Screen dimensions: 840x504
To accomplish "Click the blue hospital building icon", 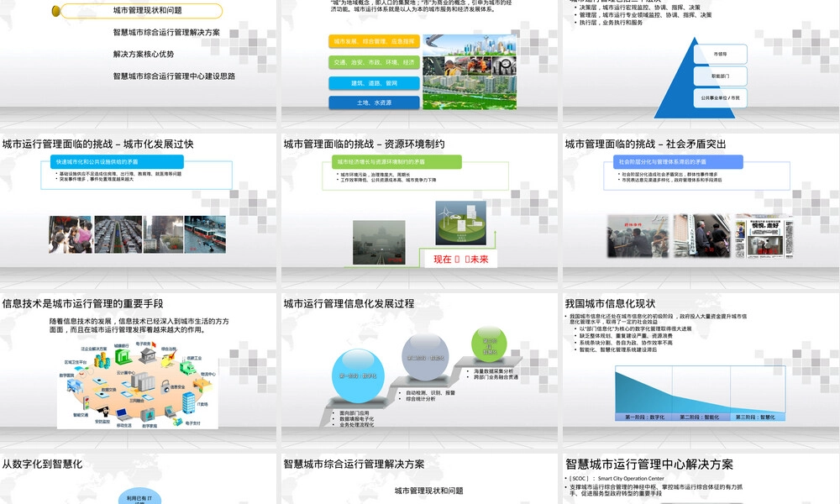I will click(75, 385).
